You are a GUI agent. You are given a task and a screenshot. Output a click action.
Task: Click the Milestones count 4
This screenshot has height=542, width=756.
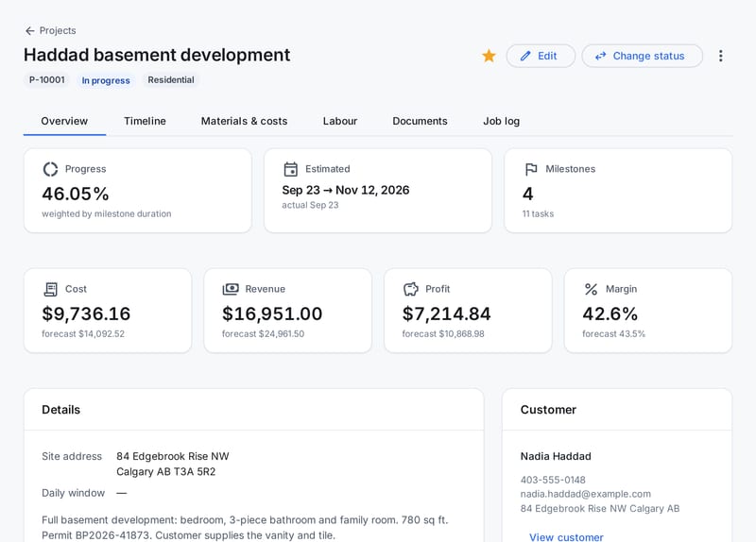point(528,194)
